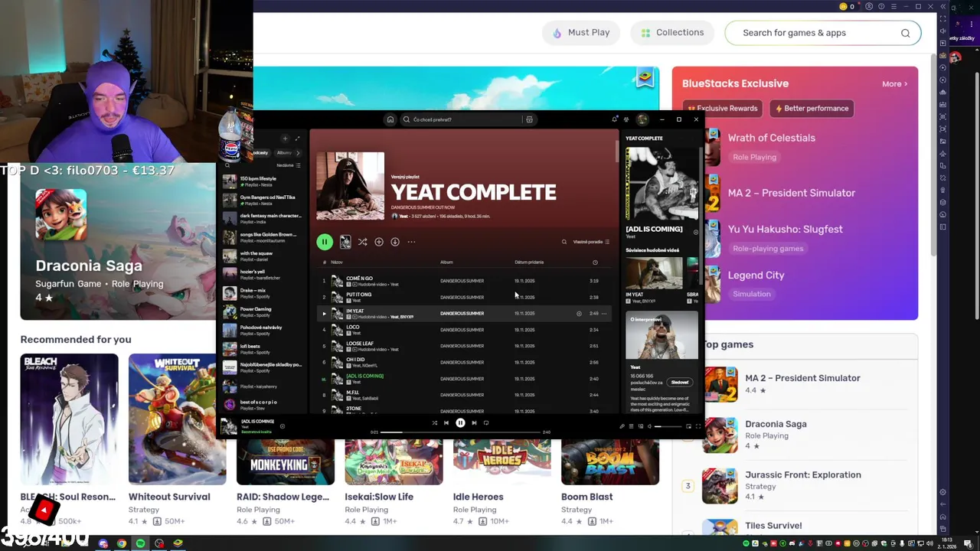The height and width of the screenshot is (551, 980).
Task: Toggle shuffle icon in the playlist header
Action: pyautogui.click(x=362, y=242)
